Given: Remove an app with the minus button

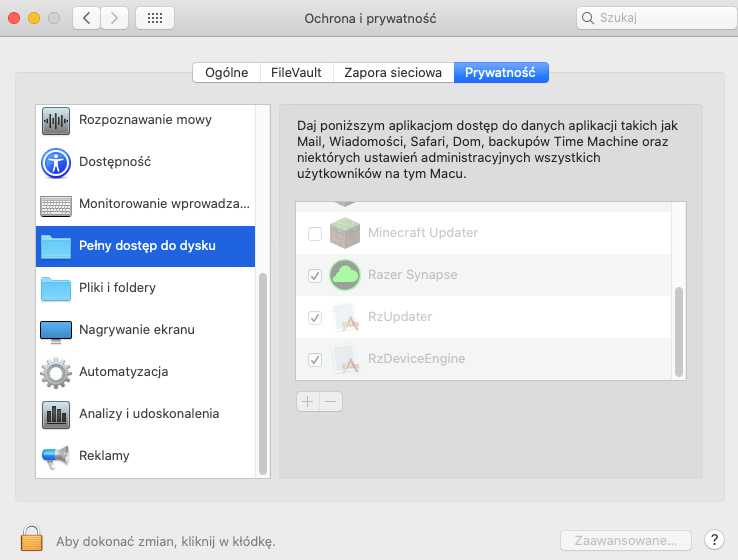Looking at the screenshot, I should [x=331, y=401].
